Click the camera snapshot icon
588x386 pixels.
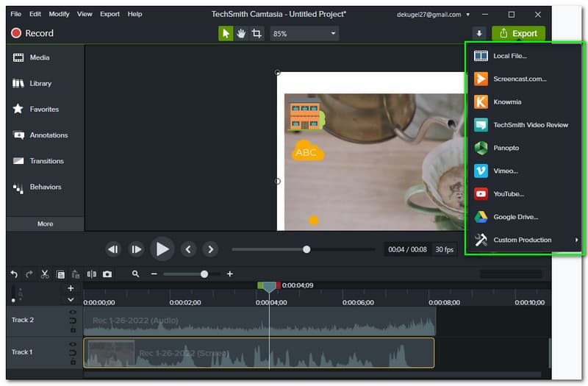(107, 274)
